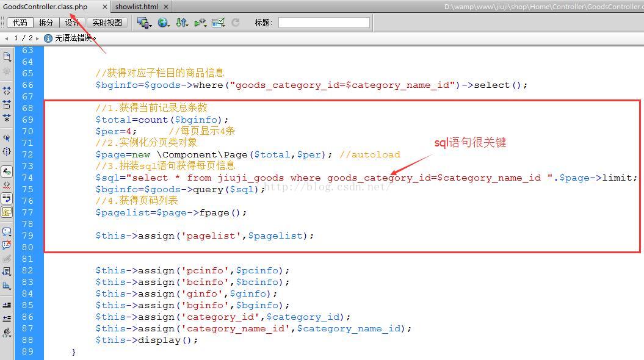Toggle line numbers in coding toolbar
Viewport: 644px width, 360px height.
pyautogui.click(x=7, y=171)
